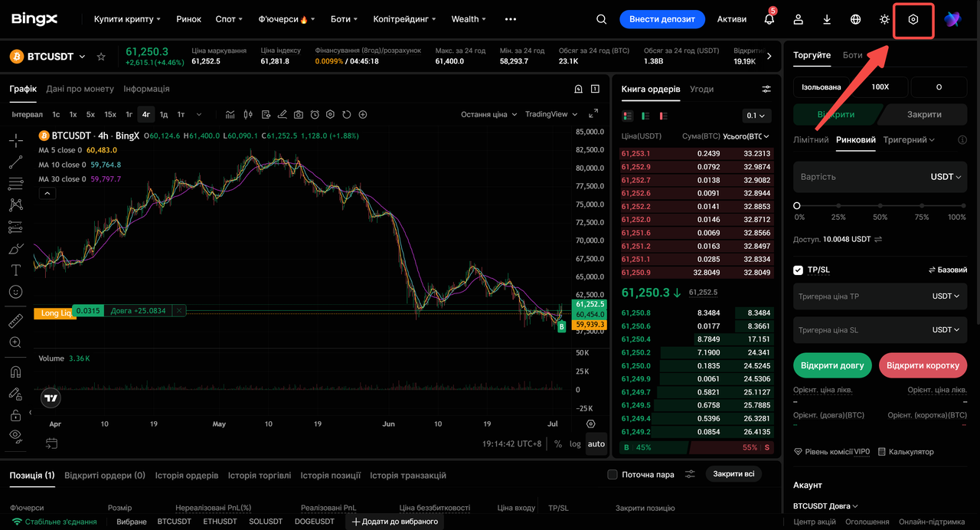Switch to the Угоди tab

click(701, 89)
